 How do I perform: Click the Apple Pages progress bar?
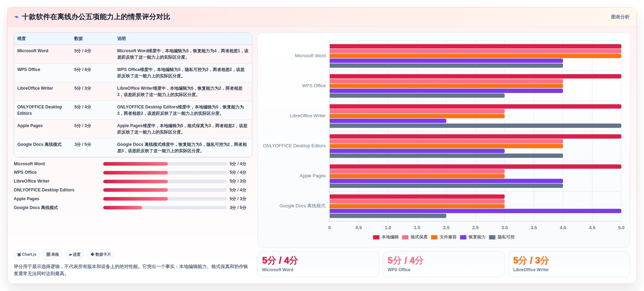pyautogui.click(x=165, y=199)
